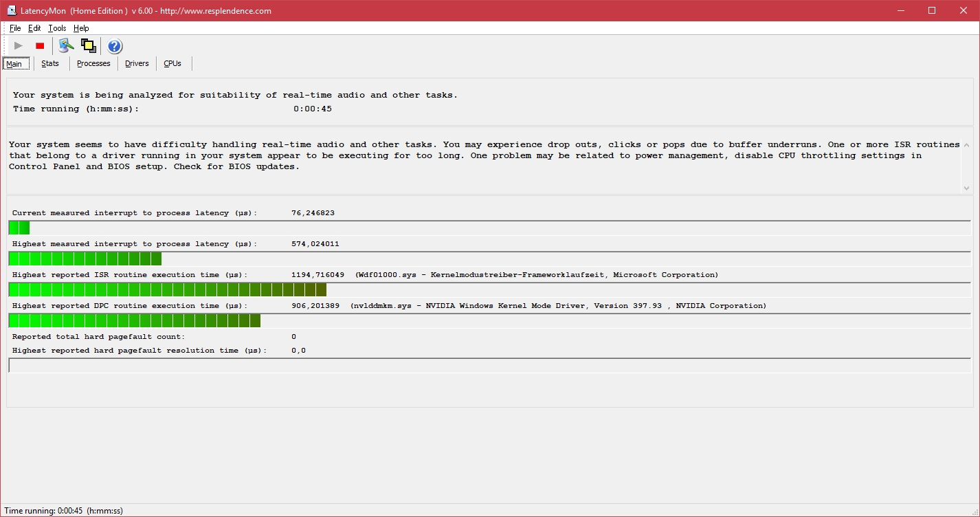The height and width of the screenshot is (517, 980).
Task: Click the Reported total hard pagefault count label
Action: point(99,337)
